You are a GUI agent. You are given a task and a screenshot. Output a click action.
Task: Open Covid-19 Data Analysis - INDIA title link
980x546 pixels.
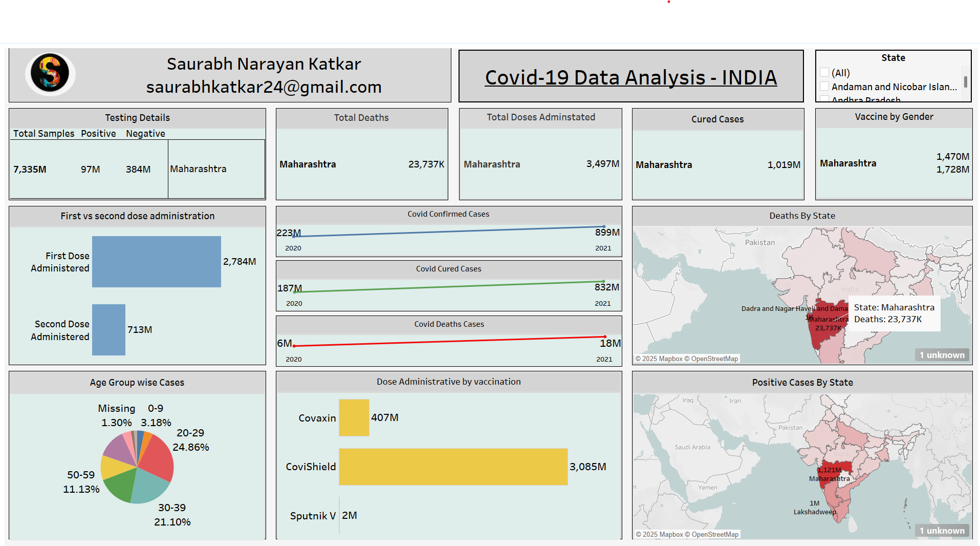click(x=630, y=77)
